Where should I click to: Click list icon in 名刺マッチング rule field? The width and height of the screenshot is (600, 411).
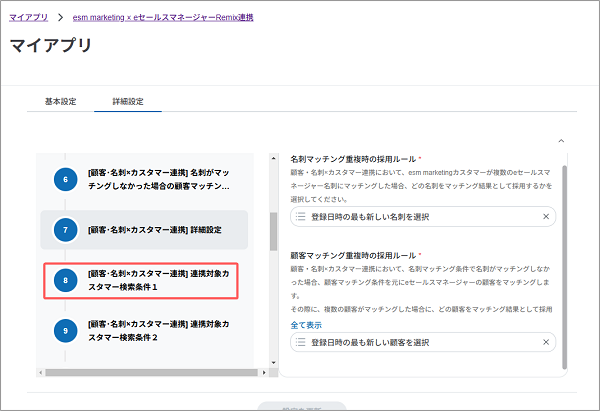coord(300,217)
